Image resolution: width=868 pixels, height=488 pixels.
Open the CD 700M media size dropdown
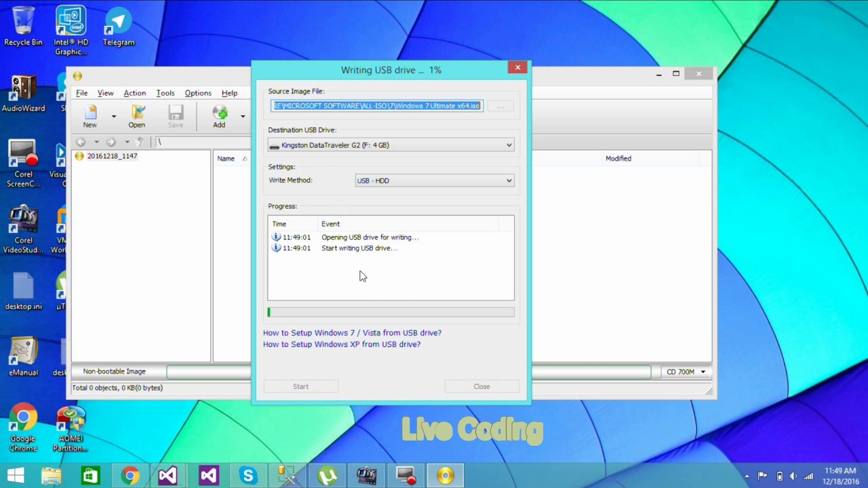pos(686,372)
